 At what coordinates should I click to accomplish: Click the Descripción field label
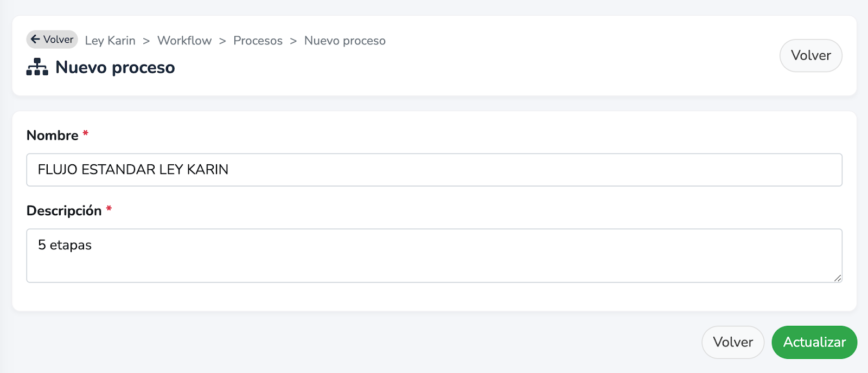[x=64, y=210]
